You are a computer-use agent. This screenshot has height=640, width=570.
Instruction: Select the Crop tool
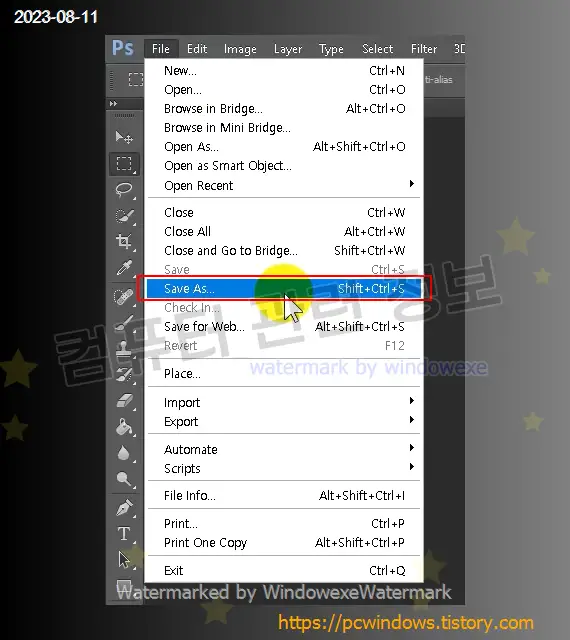124,241
